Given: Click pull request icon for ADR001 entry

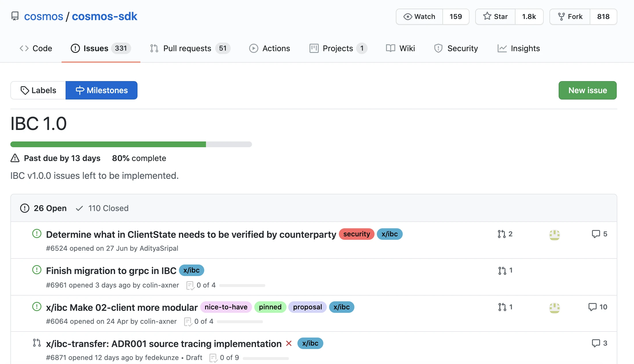Looking at the screenshot, I should click(x=37, y=343).
